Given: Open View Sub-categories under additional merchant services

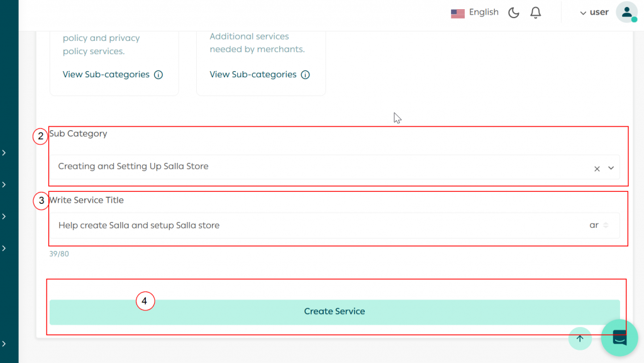Looking at the screenshot, I should point(253,74).
